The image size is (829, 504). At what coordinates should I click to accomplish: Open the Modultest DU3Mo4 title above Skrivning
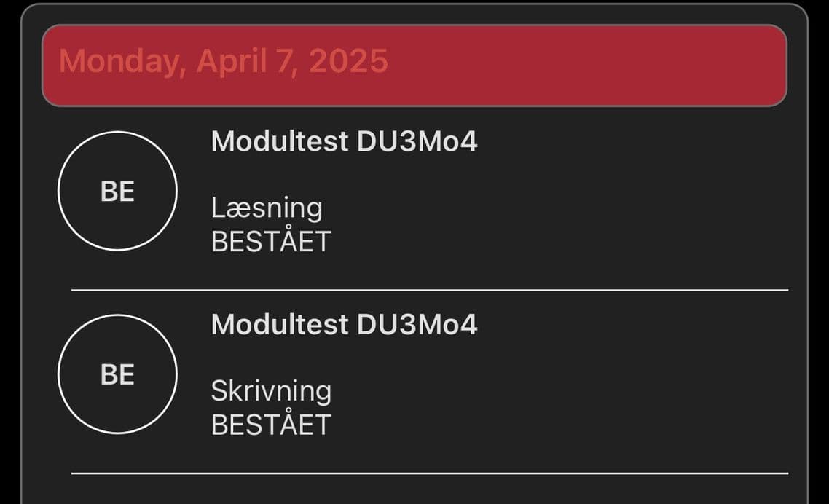[344, 324]
